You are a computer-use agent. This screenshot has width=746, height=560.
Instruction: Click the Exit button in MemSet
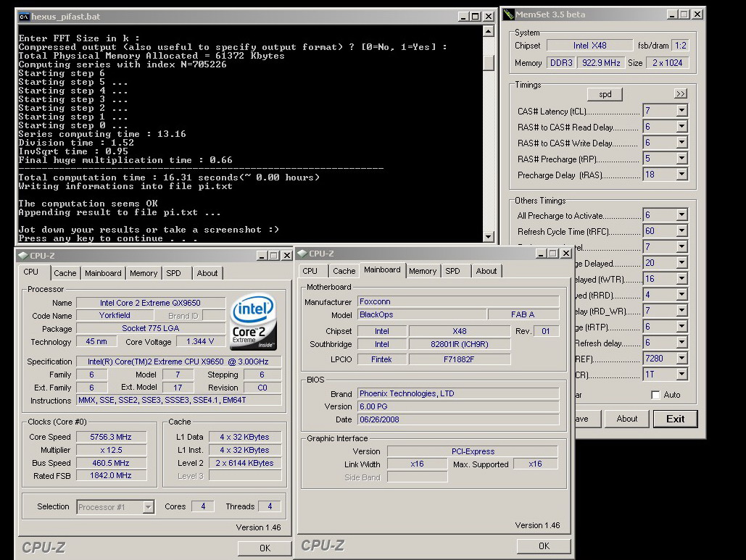tap(675, 419)
